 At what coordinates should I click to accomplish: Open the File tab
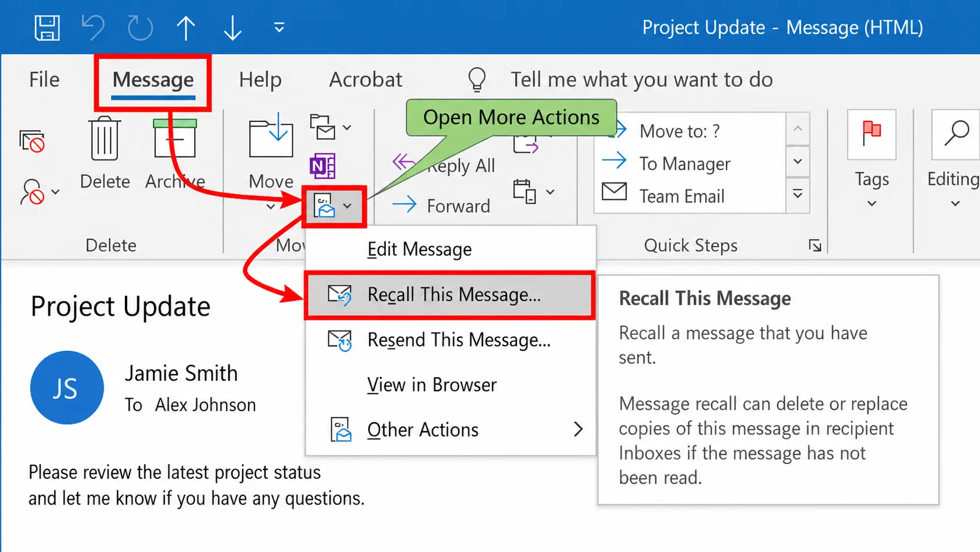45,80
